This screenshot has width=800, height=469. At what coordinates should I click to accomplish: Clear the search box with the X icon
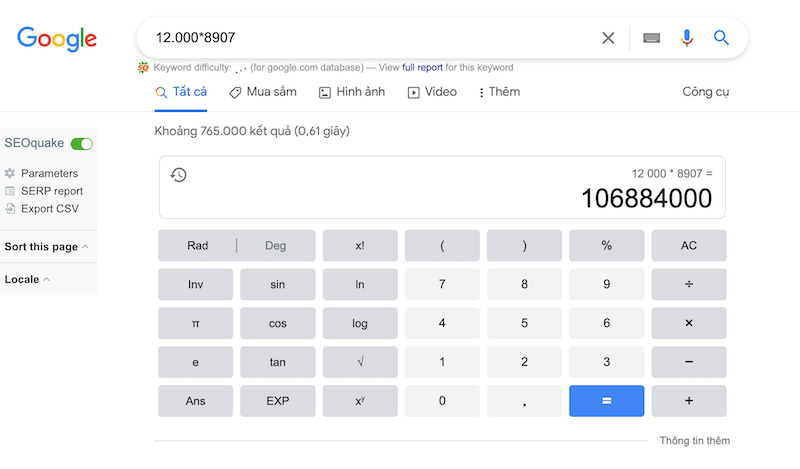[x=608, y=38]
